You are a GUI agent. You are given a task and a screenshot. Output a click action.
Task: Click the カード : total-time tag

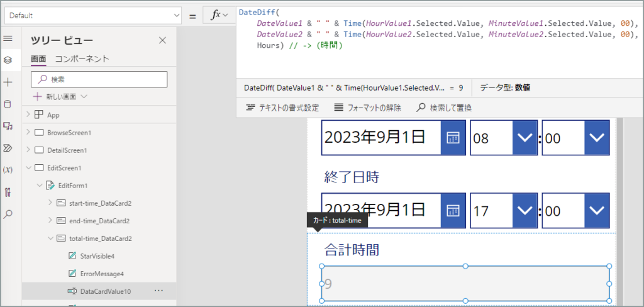point(337,221)
